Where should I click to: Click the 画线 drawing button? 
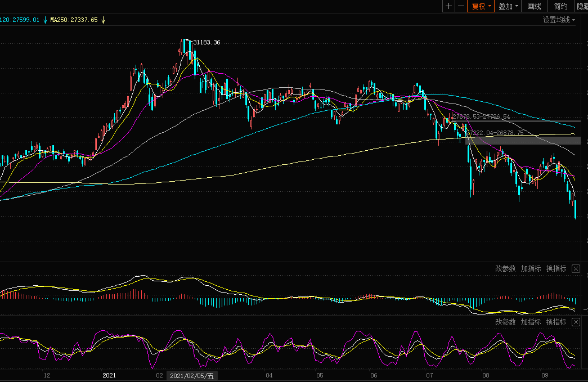pyautogui.click(x=535, y=6)
